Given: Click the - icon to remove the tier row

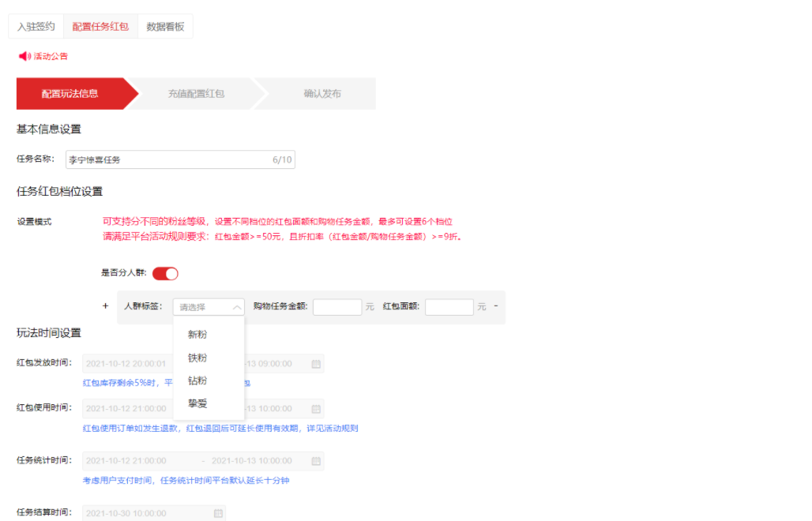Looking at the screenshot, I should [x=495, y=306].
